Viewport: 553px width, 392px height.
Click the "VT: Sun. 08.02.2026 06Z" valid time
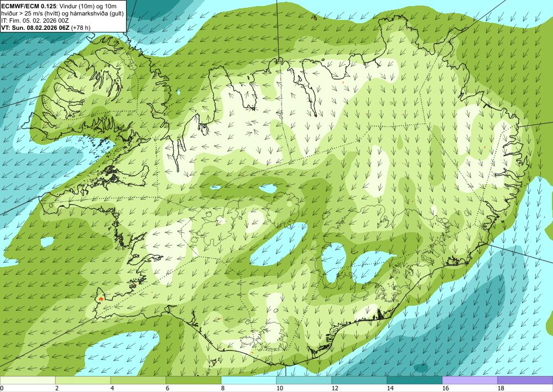(35, 28)
